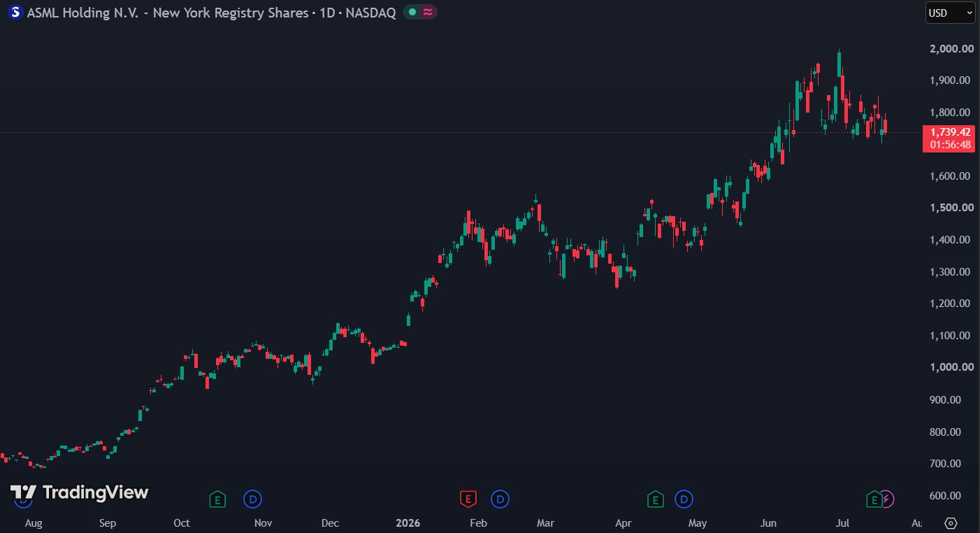
Task: Click the 1,400.00 price scale label
Action: (949, 240)
